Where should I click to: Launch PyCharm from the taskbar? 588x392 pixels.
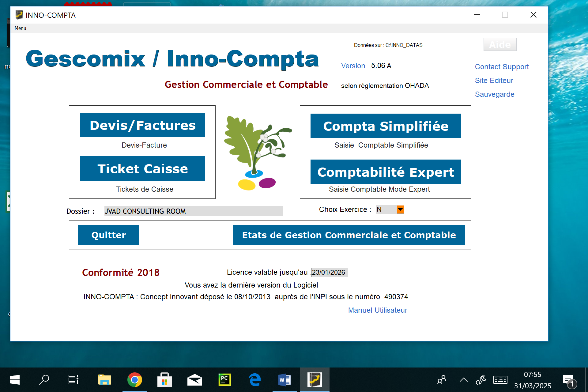coord(224,380)
